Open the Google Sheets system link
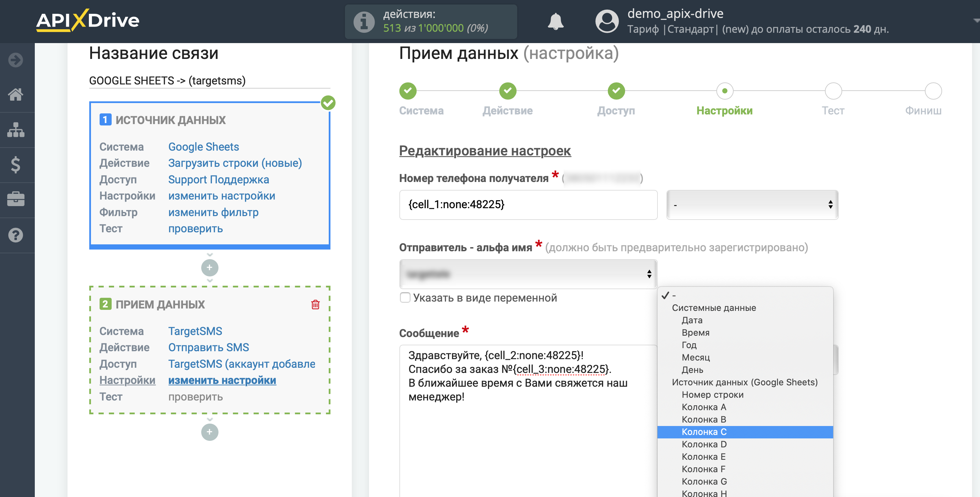980x497 pixels. pyautogui.click(x=204, y=147)
